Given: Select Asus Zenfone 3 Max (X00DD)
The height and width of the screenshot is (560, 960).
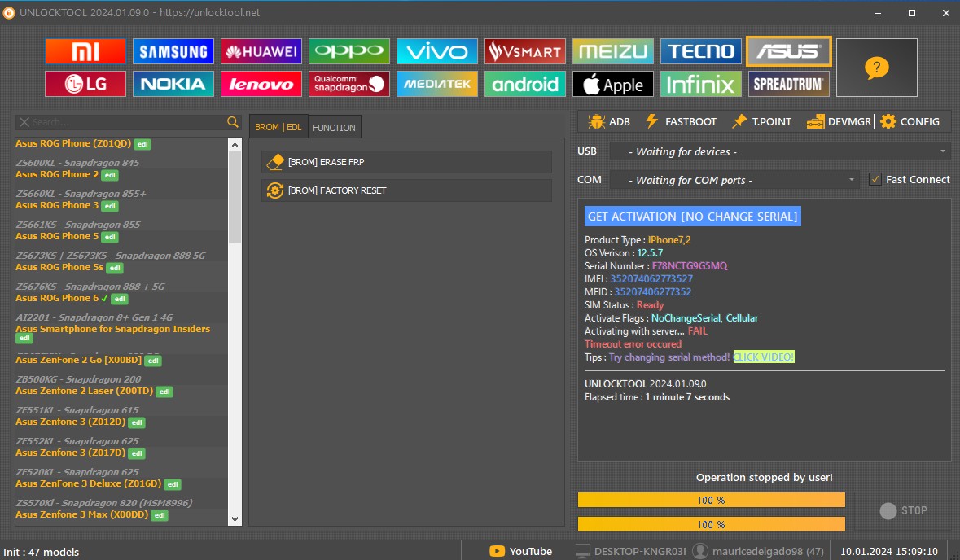Looking at the screenshot, I should (81, 514).
